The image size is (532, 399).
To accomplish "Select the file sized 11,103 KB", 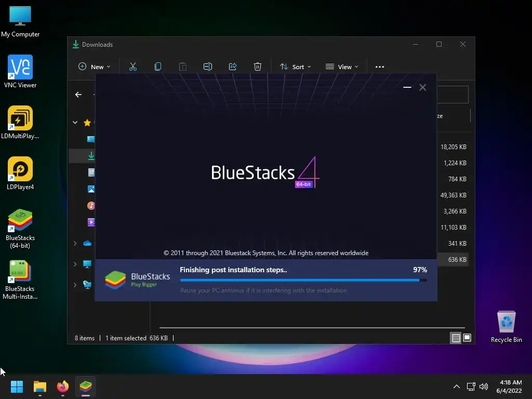I will pos(453,228).
